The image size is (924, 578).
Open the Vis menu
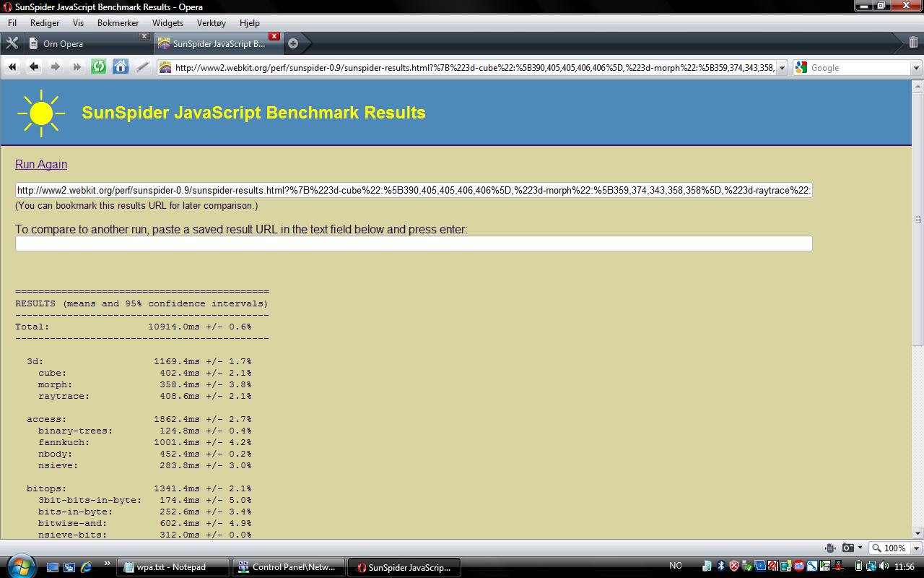pos(79,23)
